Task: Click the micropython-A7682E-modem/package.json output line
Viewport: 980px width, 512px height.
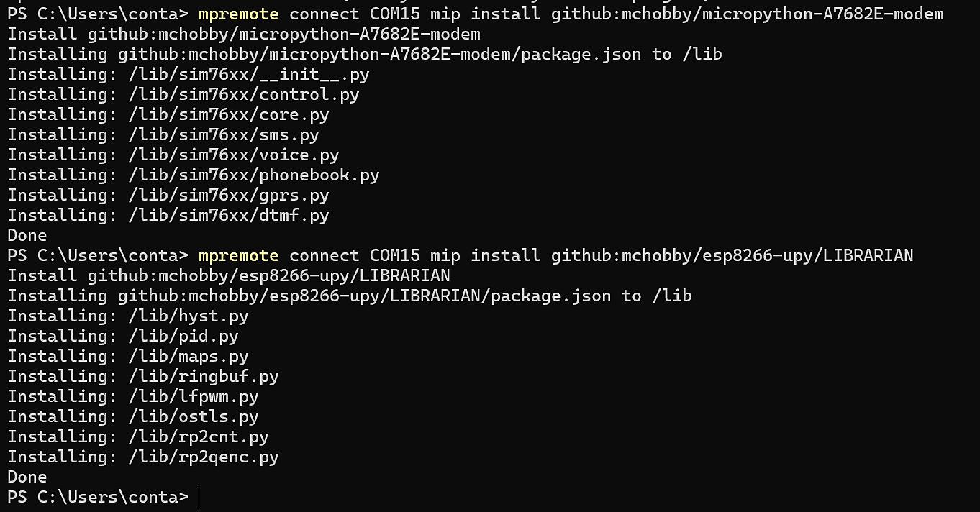Action: pyautogui.click(x=365, y=54)
